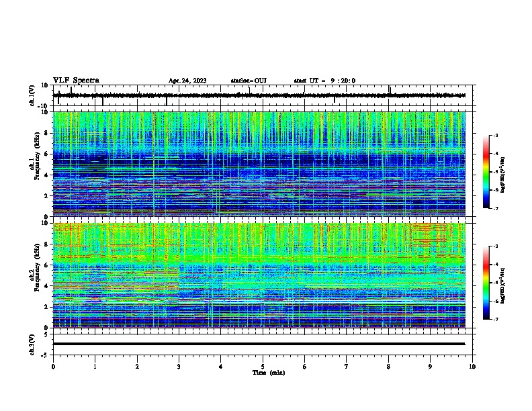Click inside the ch.1 frequency spectrogram
Viewport: 532px width, 411px height.
pos(259,164)
